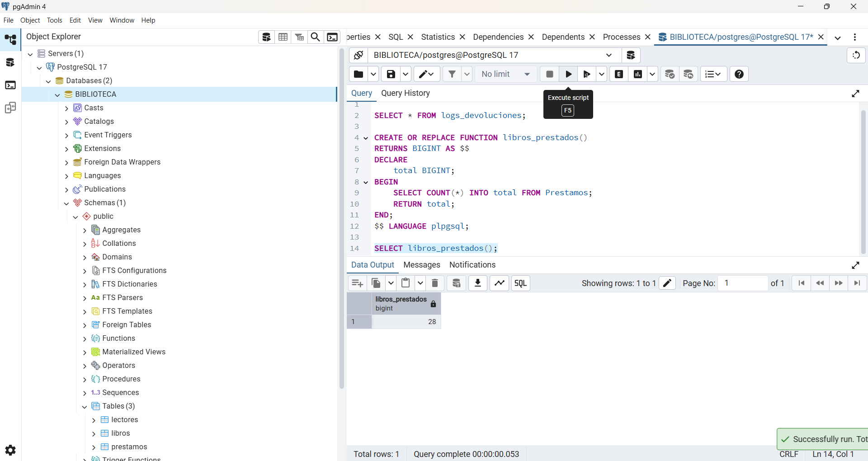
Task: Click the Explain Analyze chart icon
Action: coord(638,74)
